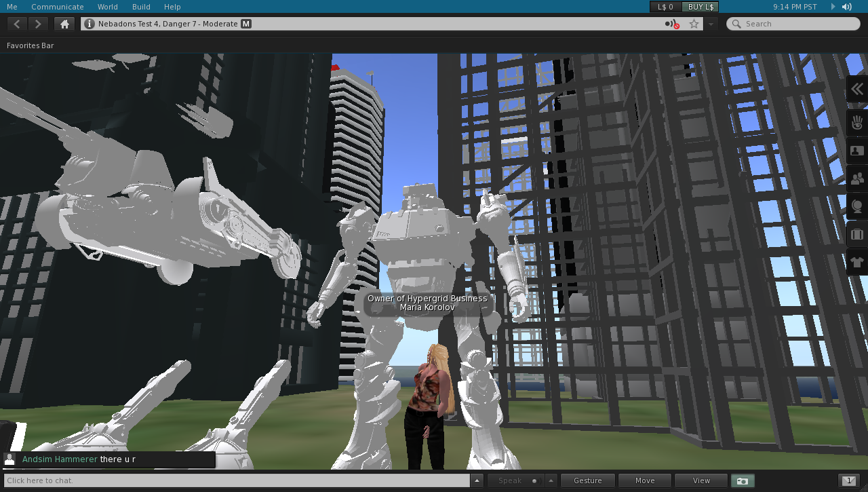This screenshot has height=492, width=868.
Task: Click the 'there u r' chat message
Action: click(118, 459)
